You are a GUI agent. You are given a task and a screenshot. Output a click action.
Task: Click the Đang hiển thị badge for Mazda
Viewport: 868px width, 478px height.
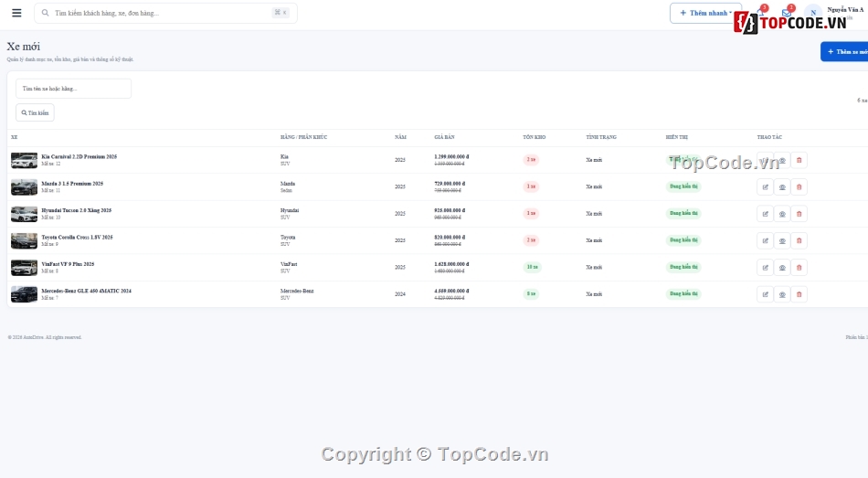(683, 186)
